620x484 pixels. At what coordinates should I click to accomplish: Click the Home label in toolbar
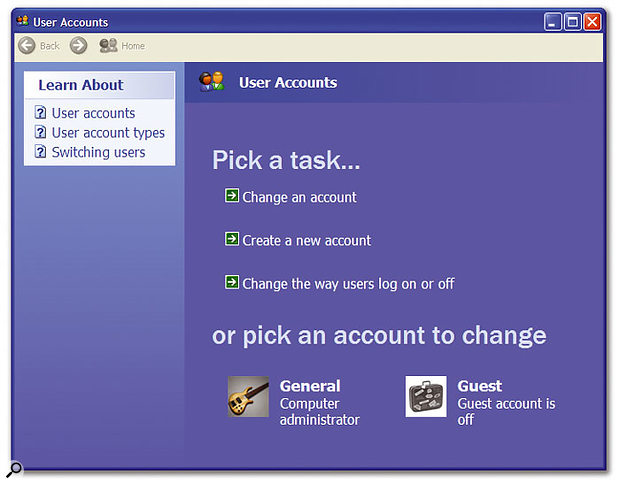point(133,46)
